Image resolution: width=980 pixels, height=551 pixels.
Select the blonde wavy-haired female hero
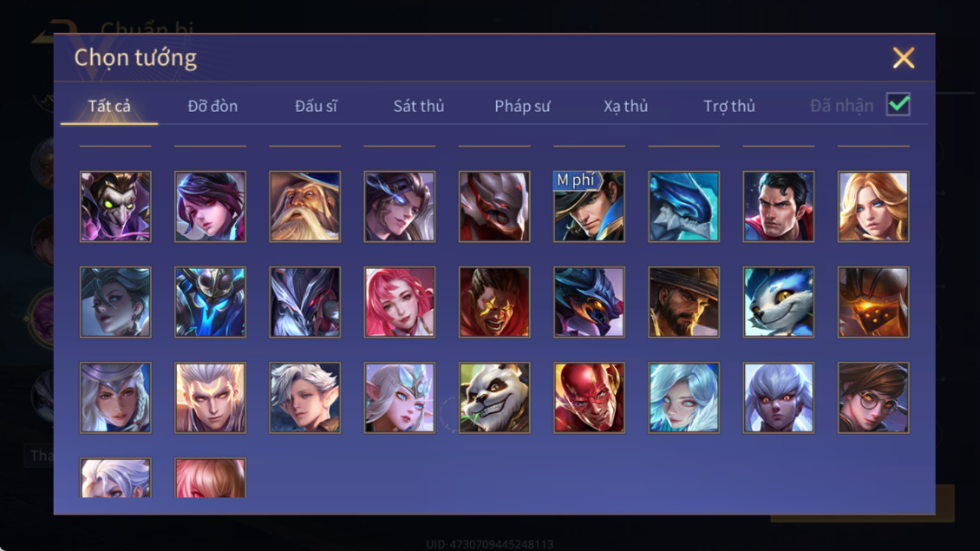click(873, 207)
